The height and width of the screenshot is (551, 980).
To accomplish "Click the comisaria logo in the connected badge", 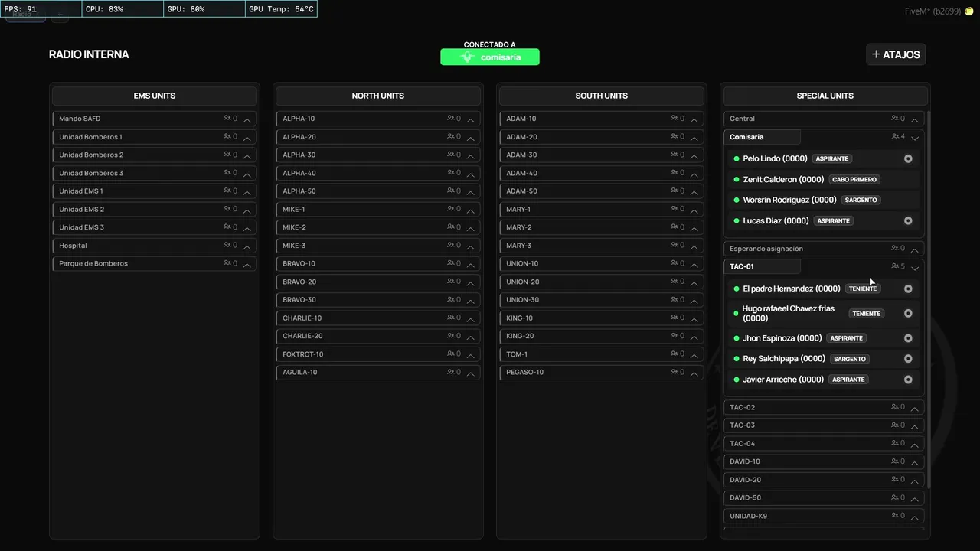I will 468,57.
